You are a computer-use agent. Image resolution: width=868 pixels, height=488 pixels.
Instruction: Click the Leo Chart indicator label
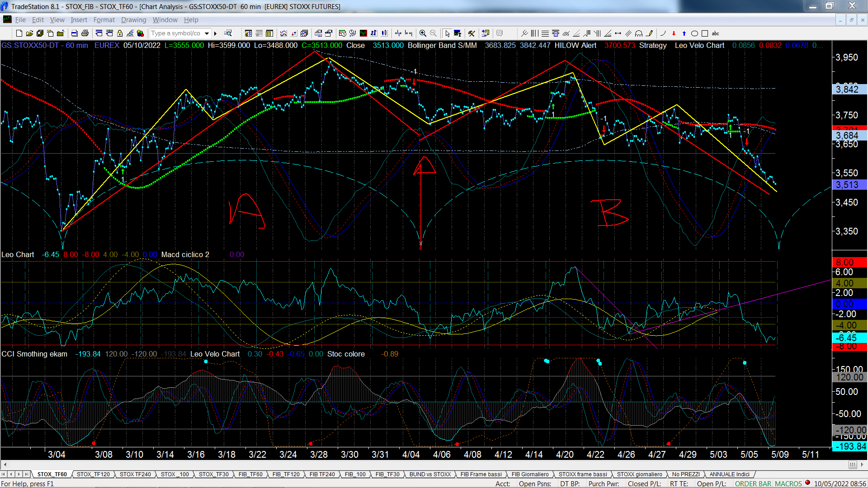pos(18,254)
